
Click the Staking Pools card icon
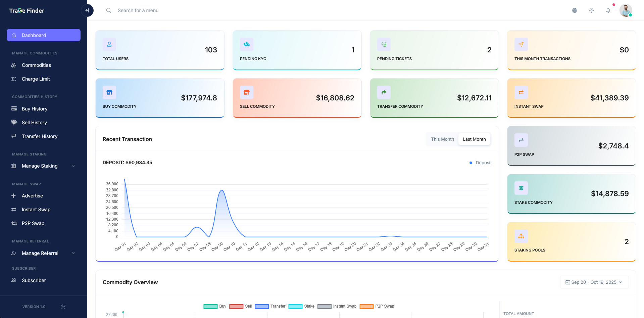pyautogui.click(x=521, y=236)
